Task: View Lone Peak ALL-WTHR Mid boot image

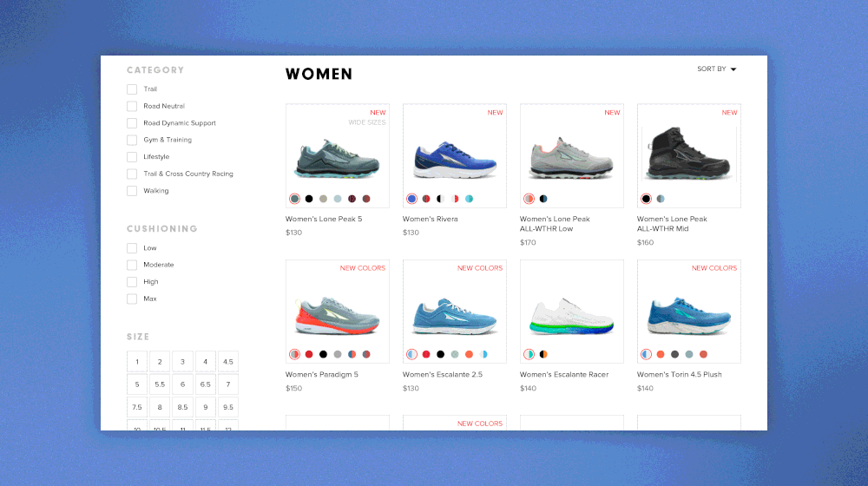Action: click(x=688, y=154)
